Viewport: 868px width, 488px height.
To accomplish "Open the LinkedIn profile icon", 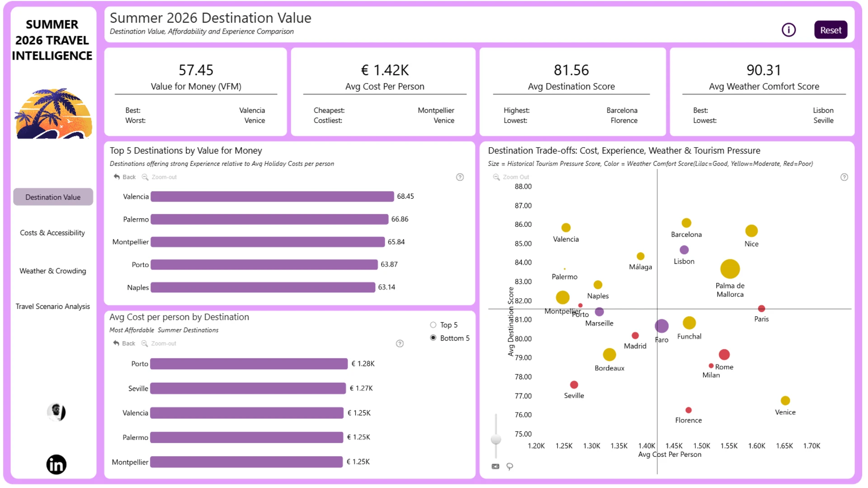I will [57, 464].
